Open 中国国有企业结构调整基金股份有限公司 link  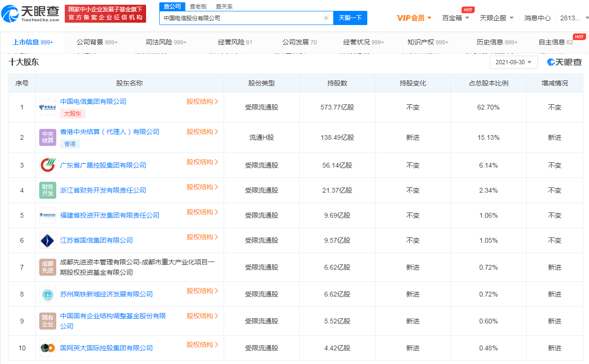point(113,321)
